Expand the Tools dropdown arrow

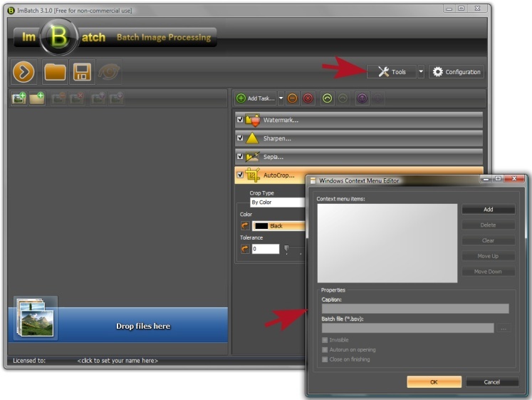pos(421,72)
